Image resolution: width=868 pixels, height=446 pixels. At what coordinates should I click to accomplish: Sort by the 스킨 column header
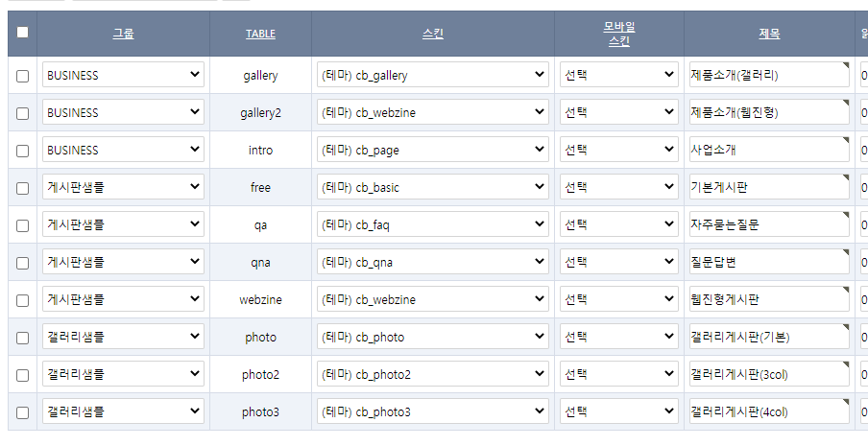click(433, 34)
